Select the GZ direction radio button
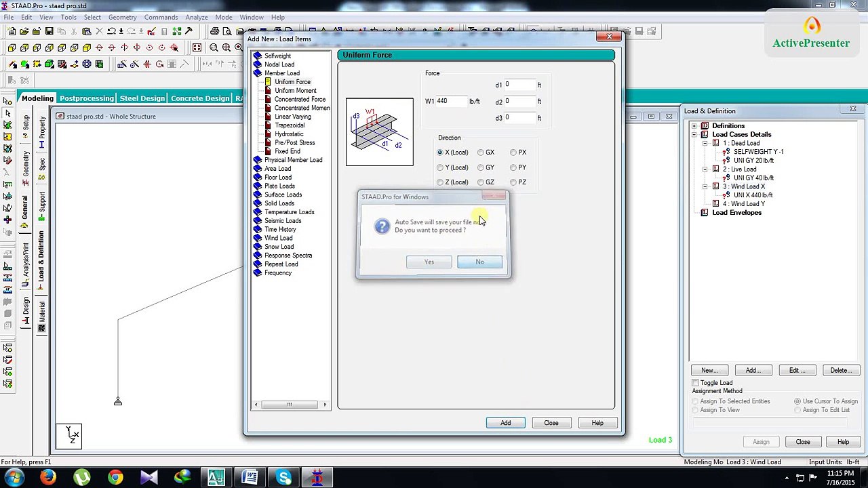868x488 pixels. pos(481,182)
